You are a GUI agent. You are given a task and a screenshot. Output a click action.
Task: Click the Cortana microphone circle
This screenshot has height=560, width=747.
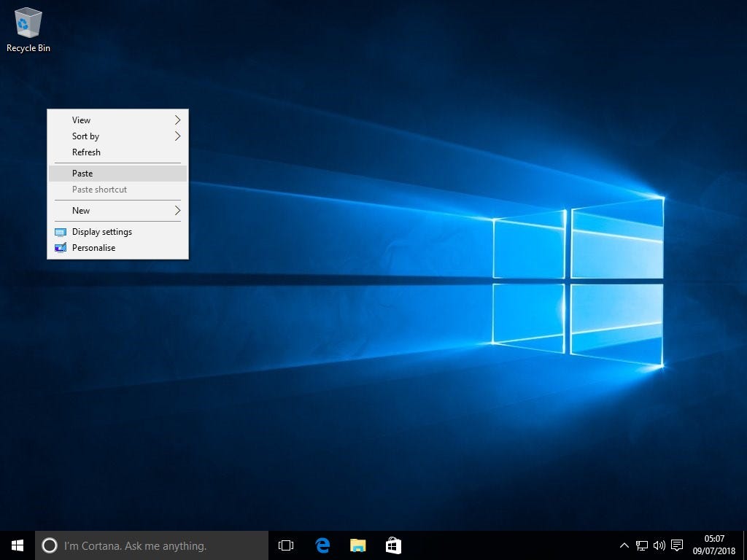tap(50, 545)
